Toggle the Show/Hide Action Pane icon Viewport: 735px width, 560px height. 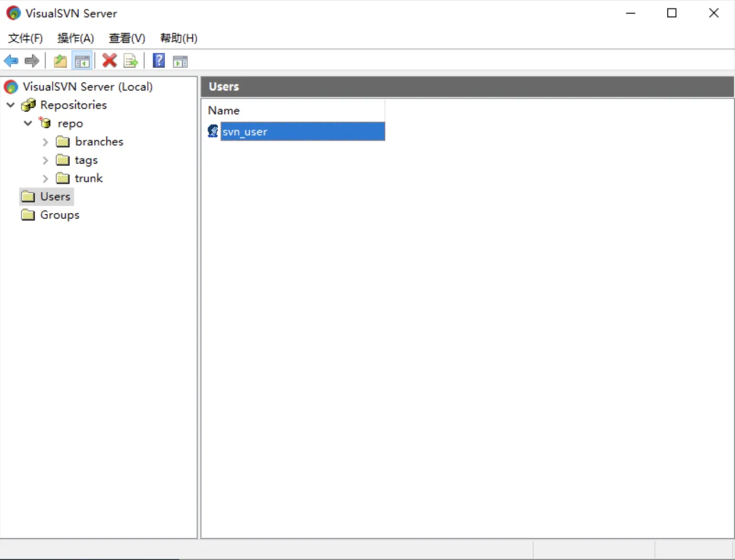coord(180,61)
